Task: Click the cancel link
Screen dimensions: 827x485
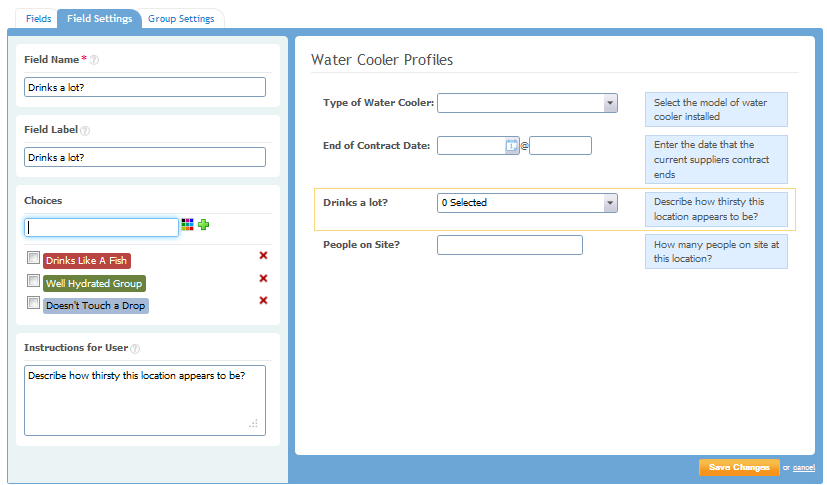Action: click(x=804, y=468)
